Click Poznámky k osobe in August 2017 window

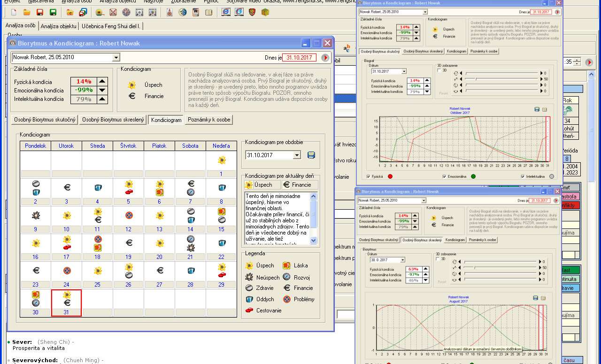tap(482, 240)
